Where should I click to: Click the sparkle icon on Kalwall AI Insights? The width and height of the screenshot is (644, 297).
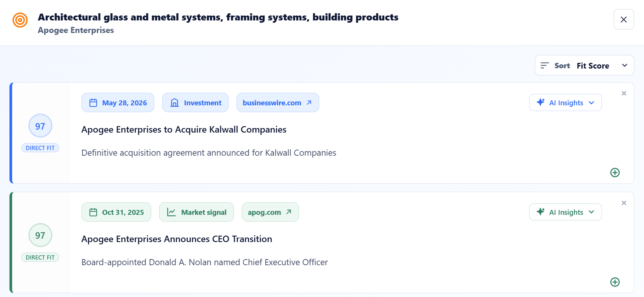point(541,102)
